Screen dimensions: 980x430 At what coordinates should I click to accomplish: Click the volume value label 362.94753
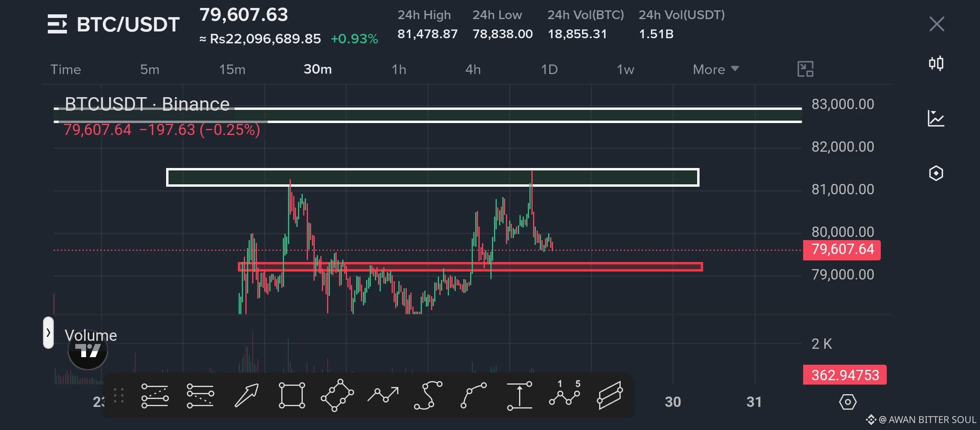click(x=845, y=375)
